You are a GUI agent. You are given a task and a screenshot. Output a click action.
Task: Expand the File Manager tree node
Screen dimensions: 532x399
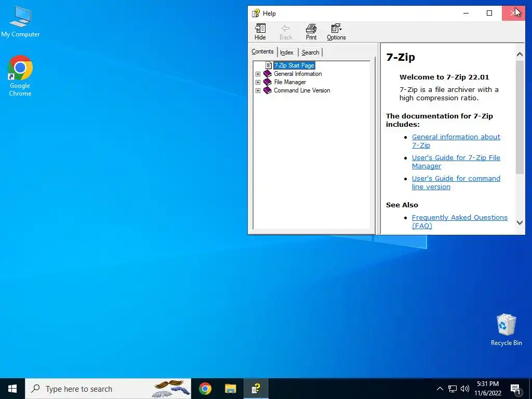click(x=258, y=82)
